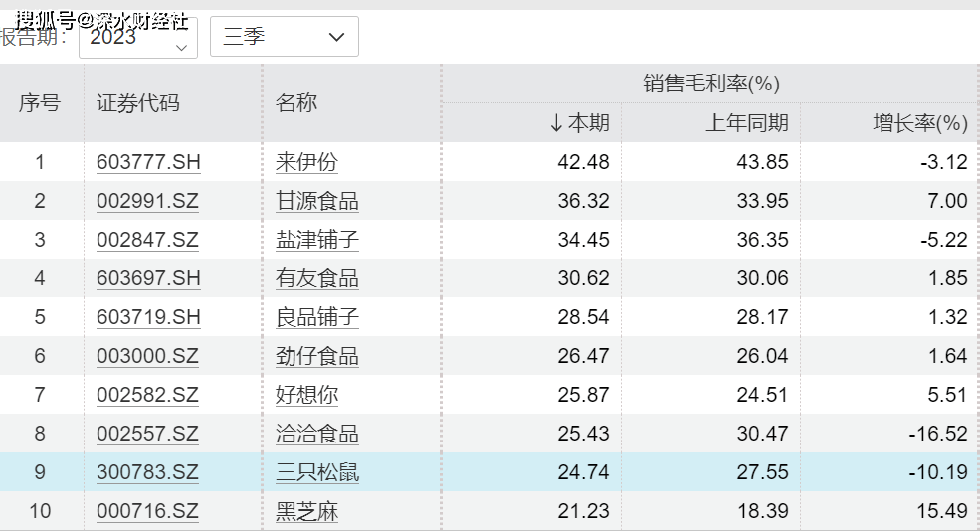980x531 pixels.
Task: Select the 36.32 current-period value
Action: pos(583,201)
